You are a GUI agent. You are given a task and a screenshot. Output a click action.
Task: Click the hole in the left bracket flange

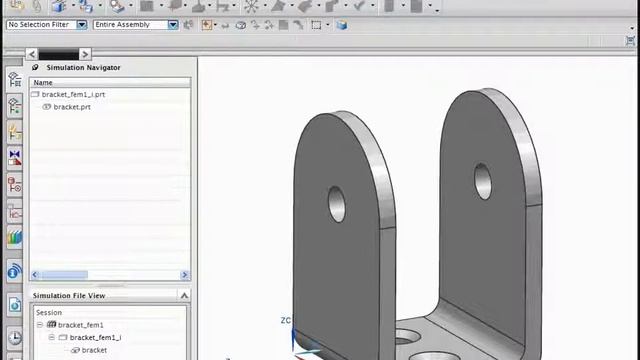click(x=337, y=204)
